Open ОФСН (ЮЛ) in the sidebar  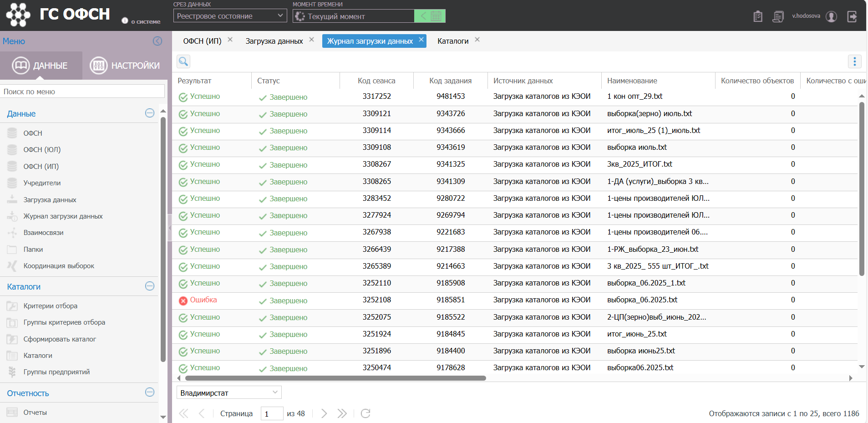(42, 149)
